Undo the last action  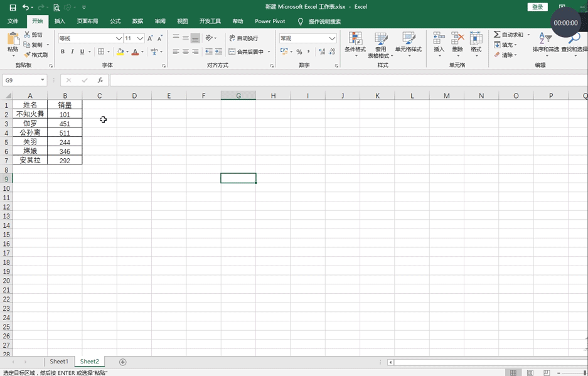pyautogui.click(x=26, y=7)
